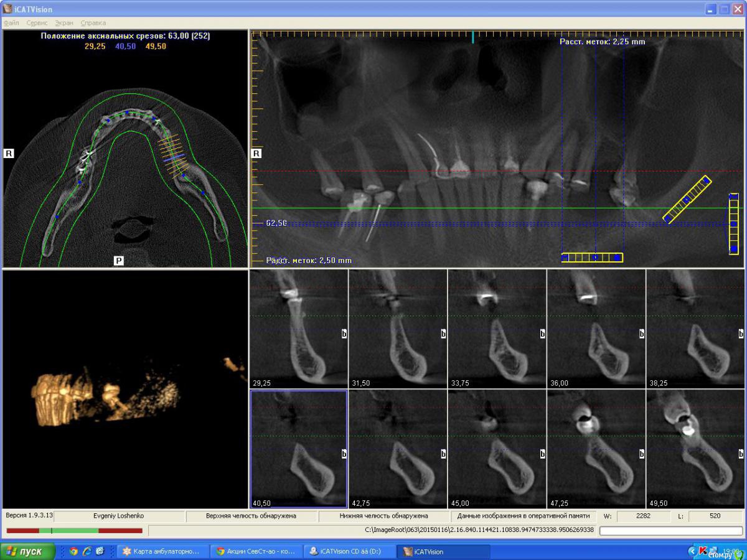Click the L level value field
Screen dimensions: 747x560
715,516
